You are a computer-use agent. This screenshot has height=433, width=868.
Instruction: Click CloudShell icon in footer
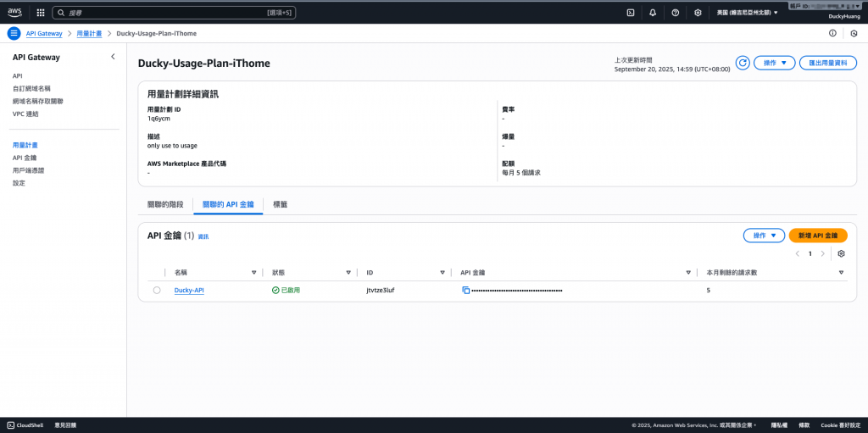[x=10, y=425]
